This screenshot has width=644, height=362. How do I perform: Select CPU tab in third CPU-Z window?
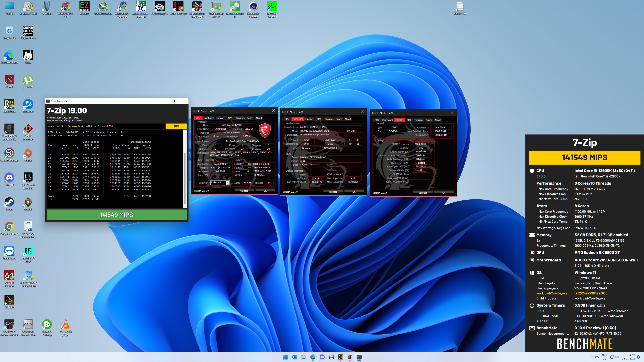tap(377, 120)
